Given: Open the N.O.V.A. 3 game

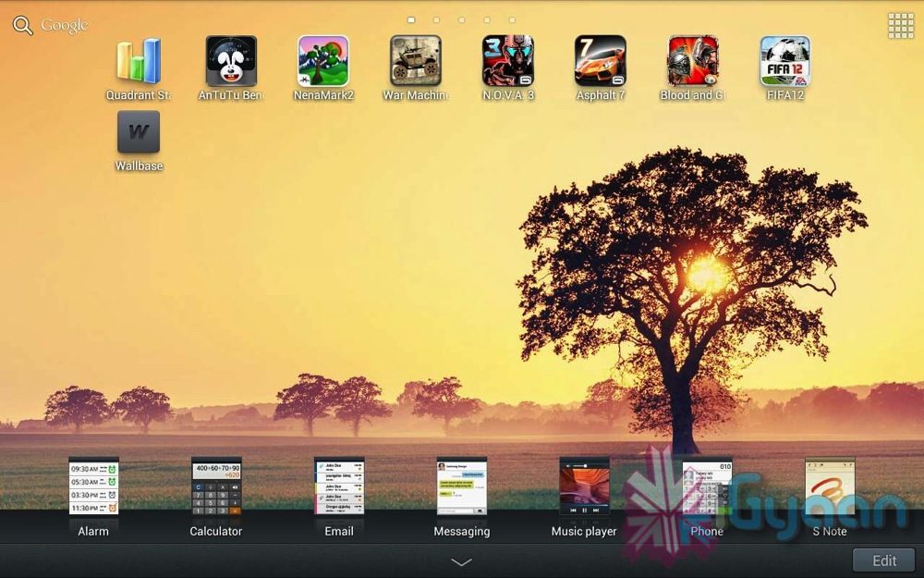Looking at the screenshot, I should click(508, 62).
